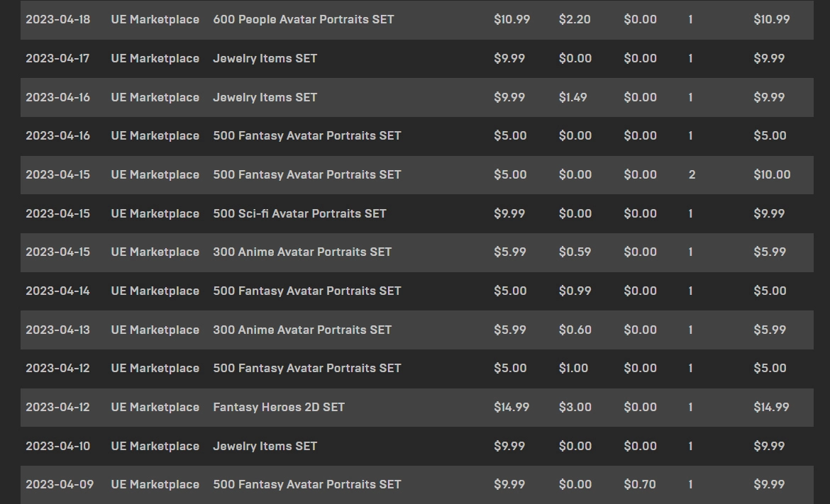Select the 2023-04-13 date cell
The width and height of the screenshot is (830, 504).
57,330
